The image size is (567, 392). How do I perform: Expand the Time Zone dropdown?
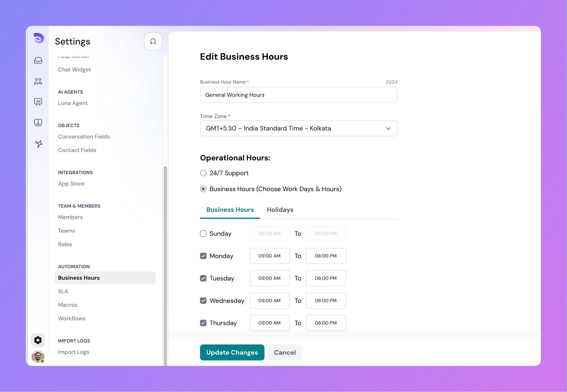coord(299,128)
